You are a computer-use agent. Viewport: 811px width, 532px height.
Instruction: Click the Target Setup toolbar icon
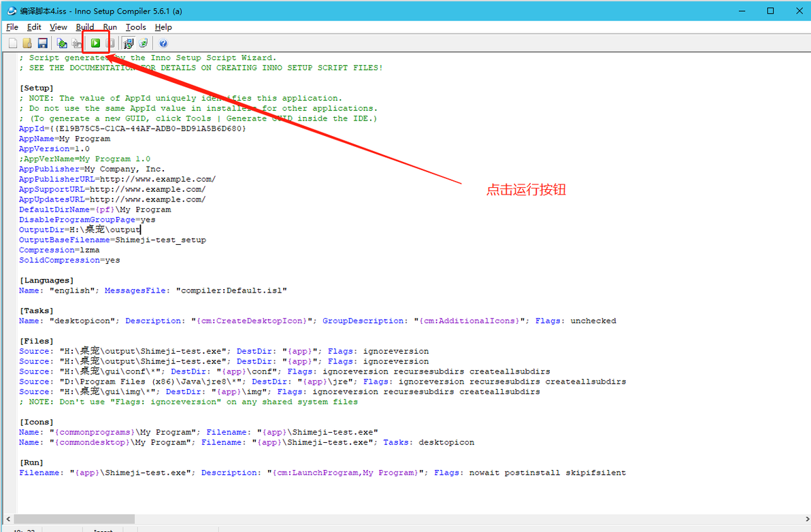coord(129,44)
